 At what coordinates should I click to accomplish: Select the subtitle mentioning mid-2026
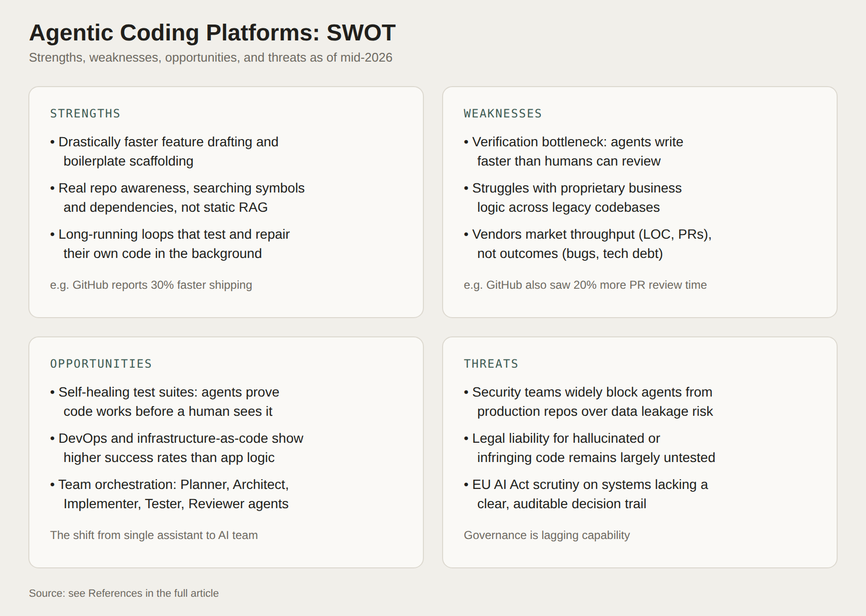pos(211,57)
